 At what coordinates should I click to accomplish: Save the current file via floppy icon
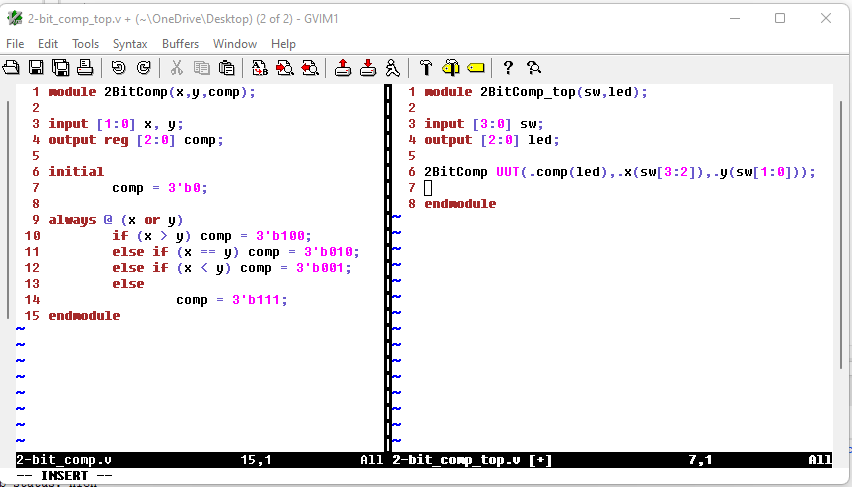(x=36, y=68)
